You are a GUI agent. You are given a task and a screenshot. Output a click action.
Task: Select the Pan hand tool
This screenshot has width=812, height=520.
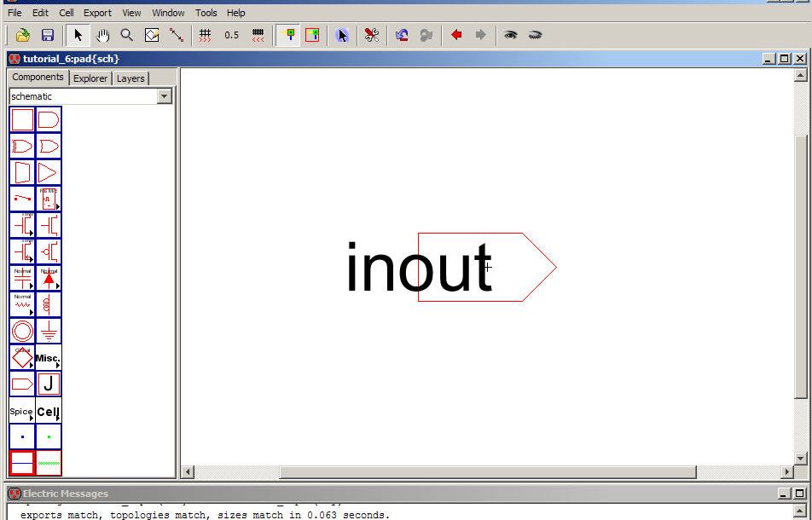coord(102,35)
